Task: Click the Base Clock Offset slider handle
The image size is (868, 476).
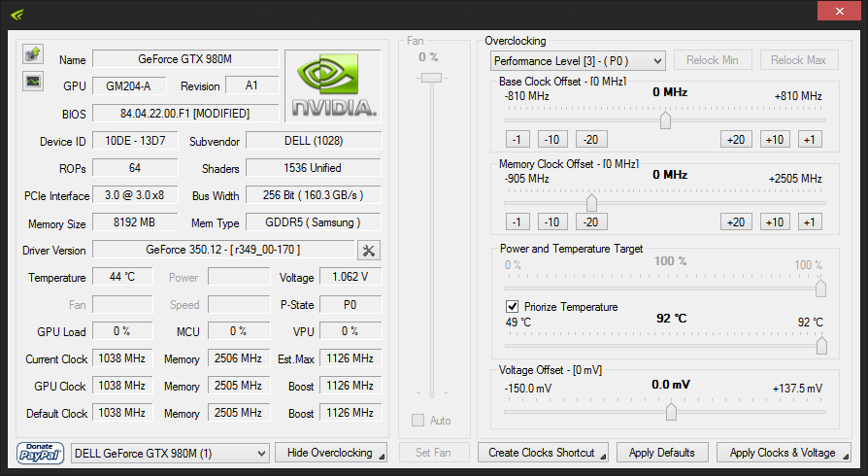Action: pyautogui.click(x=665, y=119)
